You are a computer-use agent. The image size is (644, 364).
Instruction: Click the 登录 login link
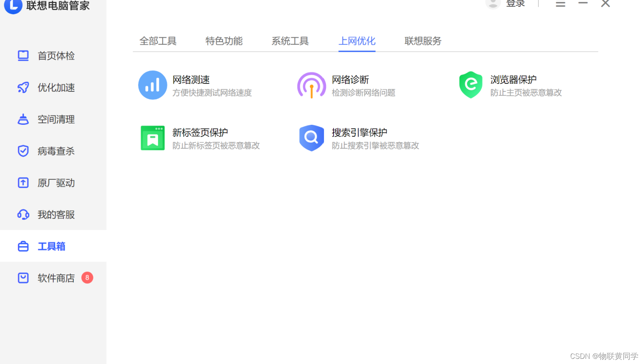click(x=515, y=4)
